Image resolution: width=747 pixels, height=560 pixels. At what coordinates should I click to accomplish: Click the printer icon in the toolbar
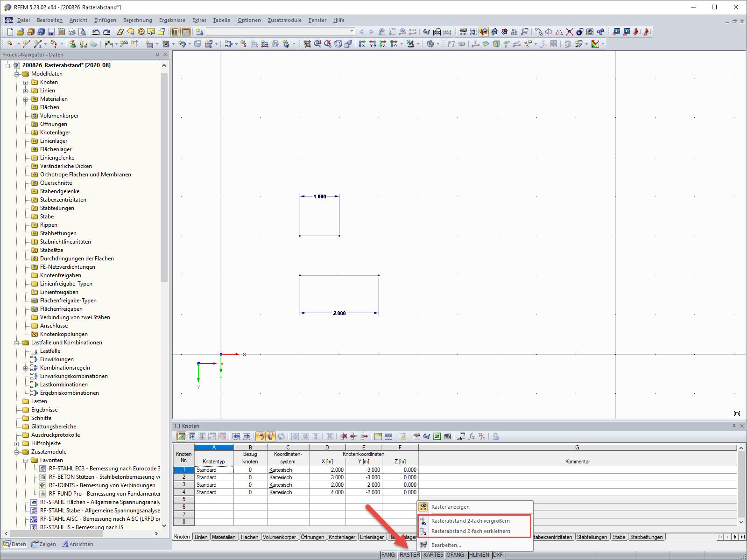coord(71,32)
